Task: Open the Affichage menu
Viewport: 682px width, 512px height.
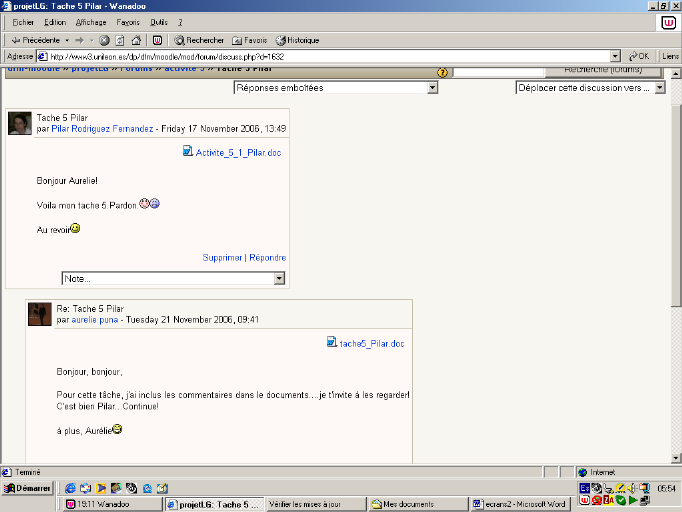Action: [x=91, y=22]
